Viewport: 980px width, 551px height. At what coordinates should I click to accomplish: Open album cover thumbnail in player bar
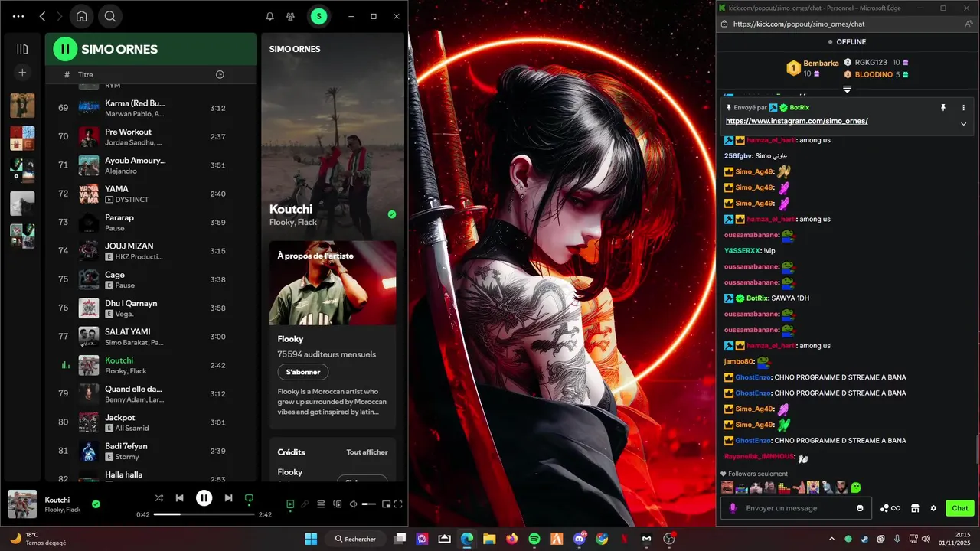(22, 504)
